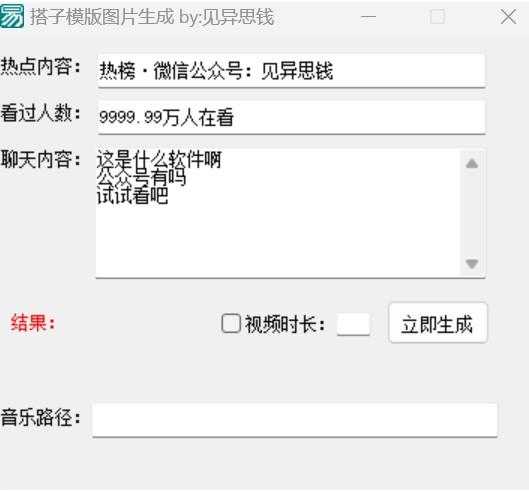
Task: Click the 立即生成 button
Action: click(x=438, y=323)
